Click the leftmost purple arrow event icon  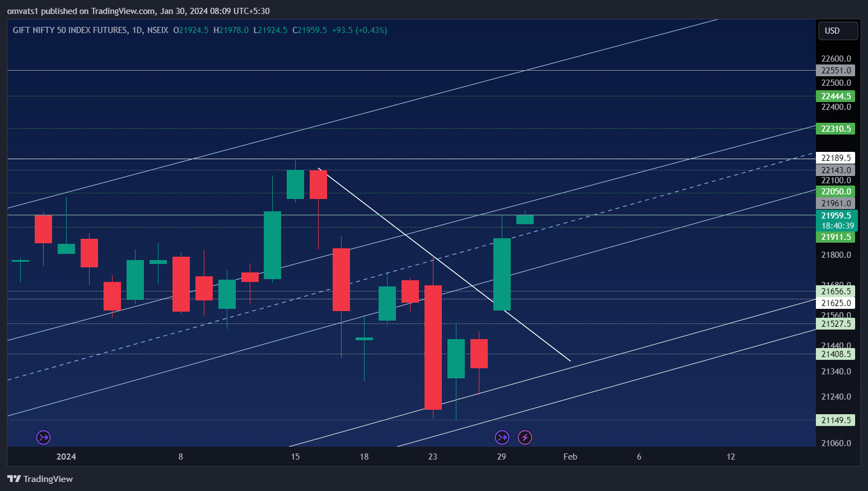click(44, 437)
